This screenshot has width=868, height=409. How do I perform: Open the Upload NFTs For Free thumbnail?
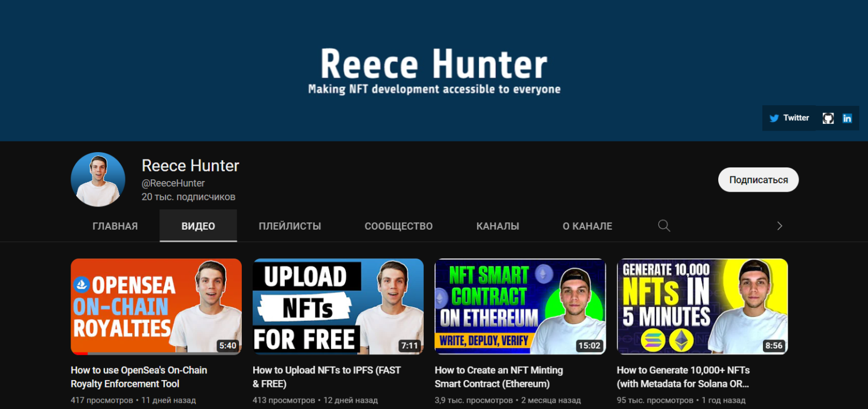338,307
